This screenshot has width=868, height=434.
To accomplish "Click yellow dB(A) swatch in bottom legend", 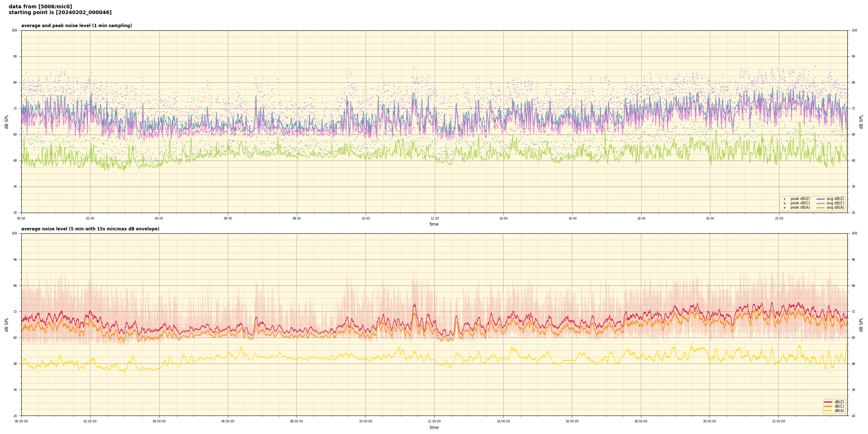I will pos(828,410).
